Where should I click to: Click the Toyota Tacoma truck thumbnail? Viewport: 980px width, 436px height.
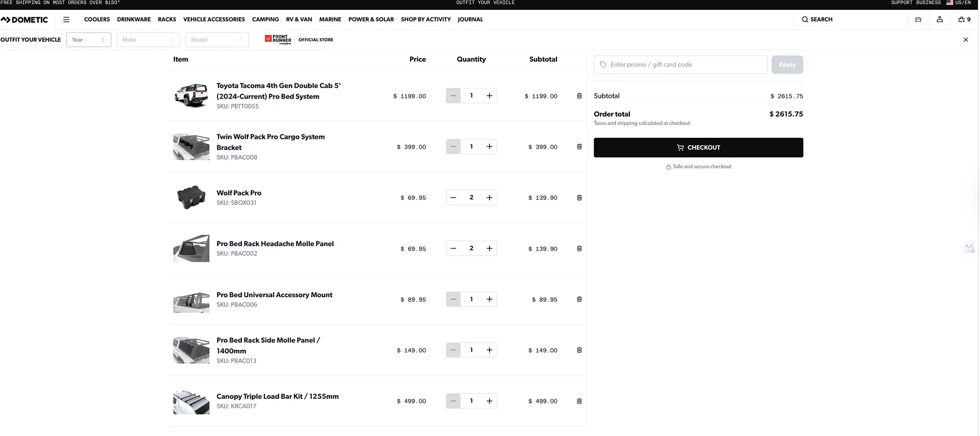pyautogui.click(x=191, y=95)
